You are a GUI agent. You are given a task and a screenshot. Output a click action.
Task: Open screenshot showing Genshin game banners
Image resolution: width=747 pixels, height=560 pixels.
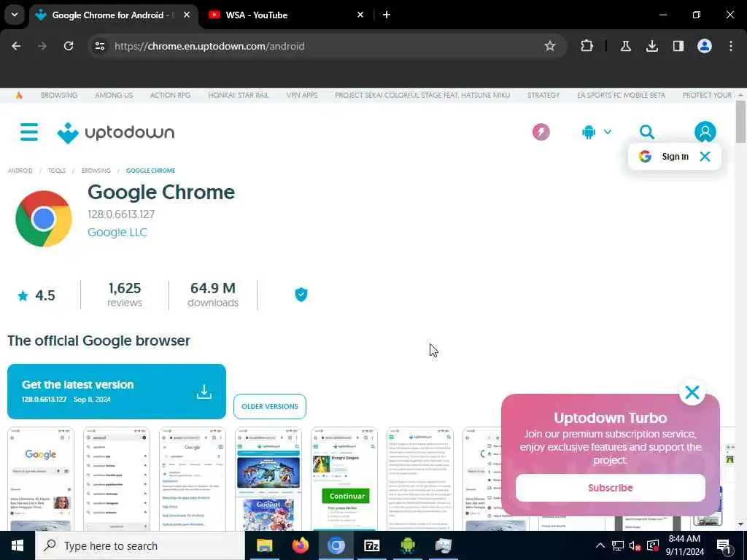coord(268,479)
